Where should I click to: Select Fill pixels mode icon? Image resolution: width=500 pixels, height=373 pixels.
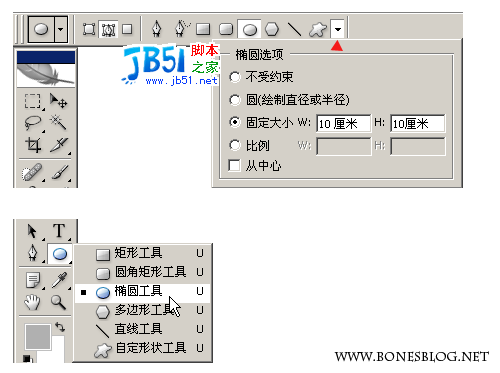(x=127, y=29)
